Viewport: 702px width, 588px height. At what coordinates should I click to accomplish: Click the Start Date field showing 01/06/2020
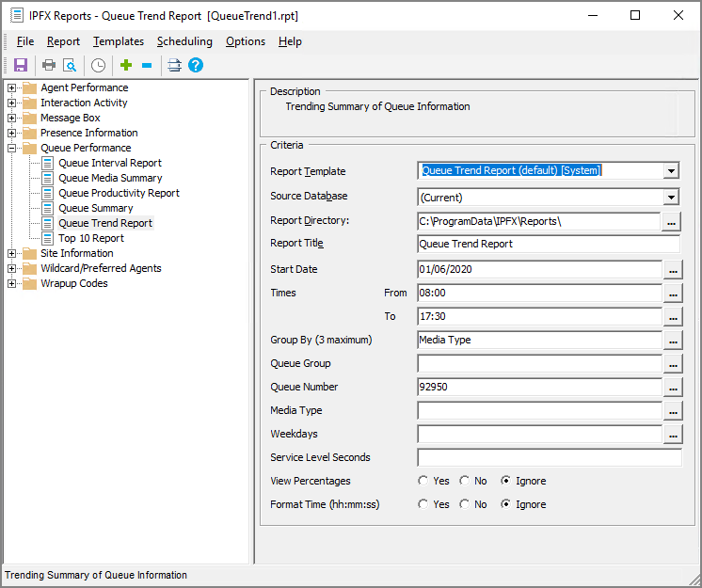pyautogui.click(x=539, y=269)
